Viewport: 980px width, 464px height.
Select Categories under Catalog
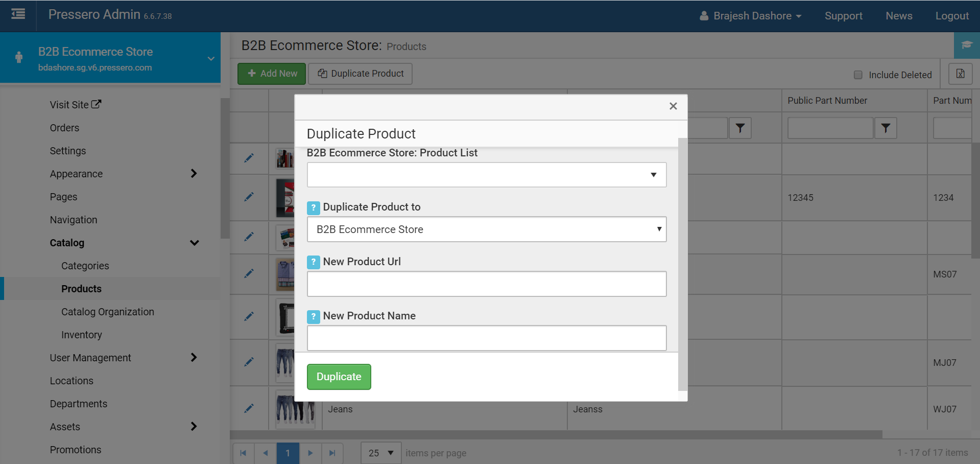pyautogui.click(x=85, y=266)
